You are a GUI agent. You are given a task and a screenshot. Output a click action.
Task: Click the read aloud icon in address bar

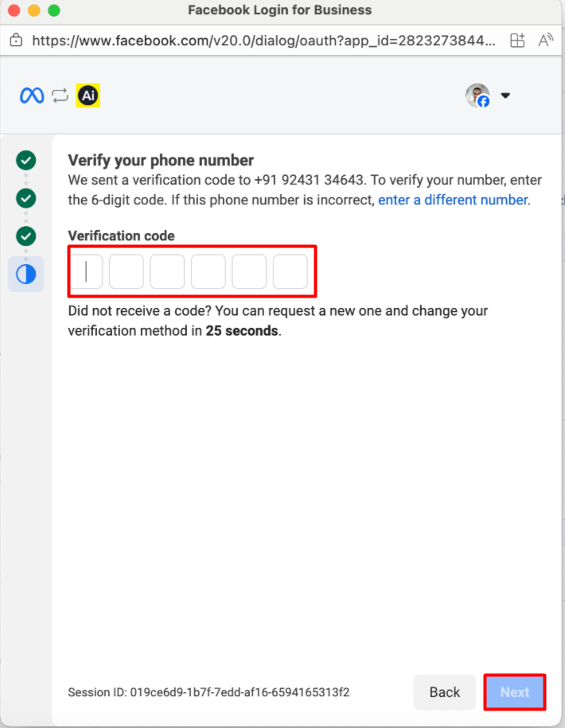[546, 41]
